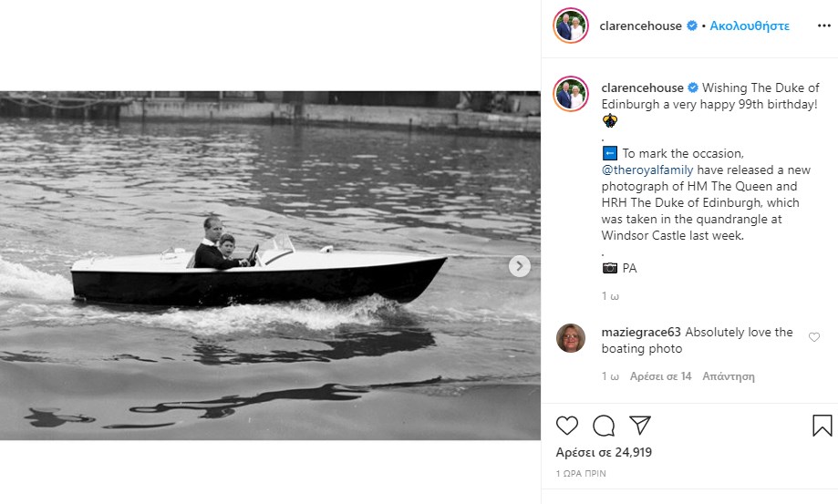The image size is (838, 504).
Task: Open the comment bubble icon
Action: click(x=604, y=426)
